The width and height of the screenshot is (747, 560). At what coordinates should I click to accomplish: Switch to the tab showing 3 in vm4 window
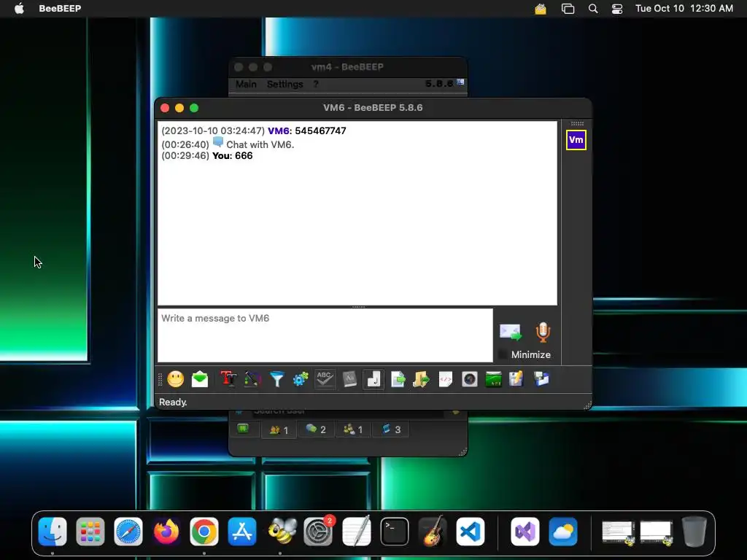tap(391, 429)
